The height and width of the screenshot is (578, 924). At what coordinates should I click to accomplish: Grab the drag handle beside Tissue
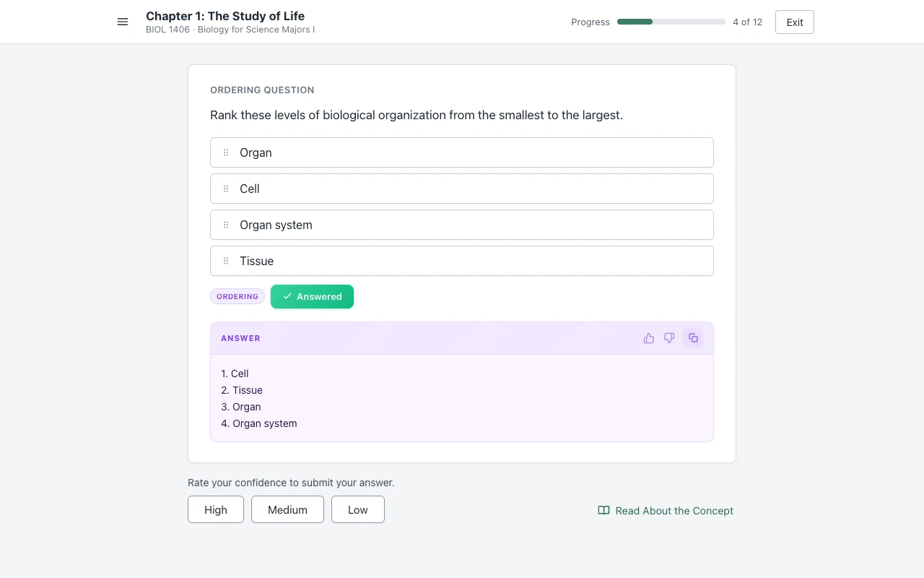point(226,261)
